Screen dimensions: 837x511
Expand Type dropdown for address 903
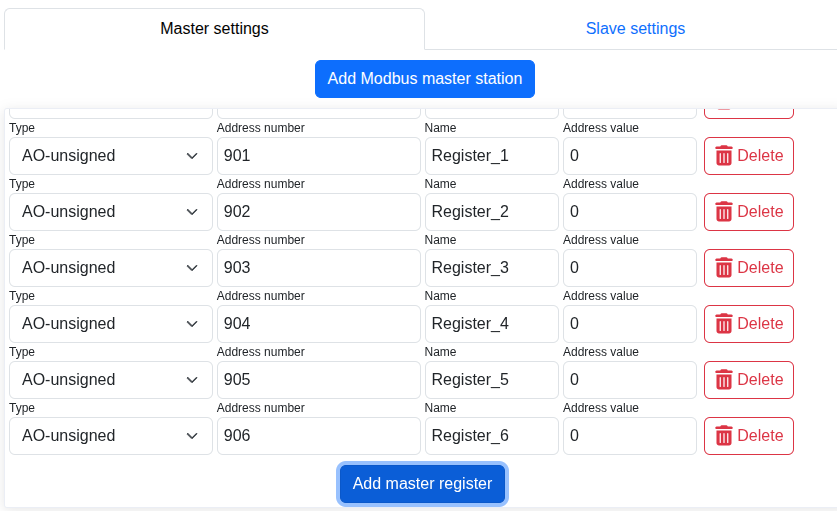click(110, 268)
